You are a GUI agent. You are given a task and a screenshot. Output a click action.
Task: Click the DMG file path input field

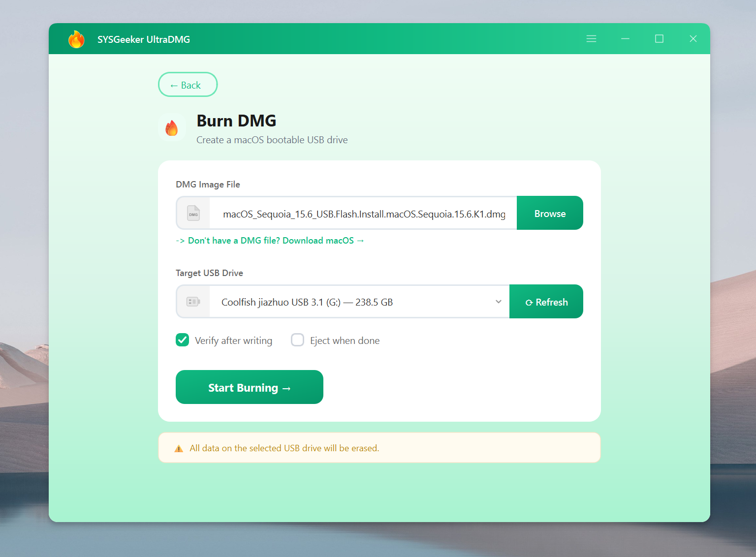363,214
